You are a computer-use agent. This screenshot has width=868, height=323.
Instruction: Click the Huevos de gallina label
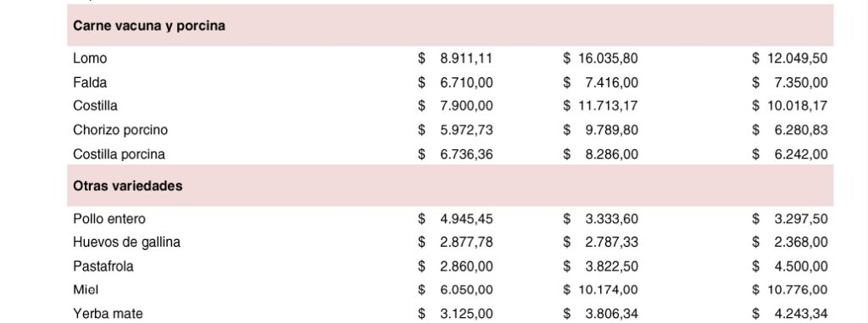point(127,242)
